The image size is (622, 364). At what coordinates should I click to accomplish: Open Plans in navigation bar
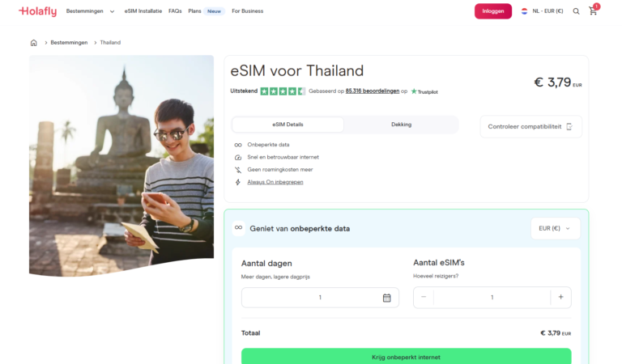(194, 11)
